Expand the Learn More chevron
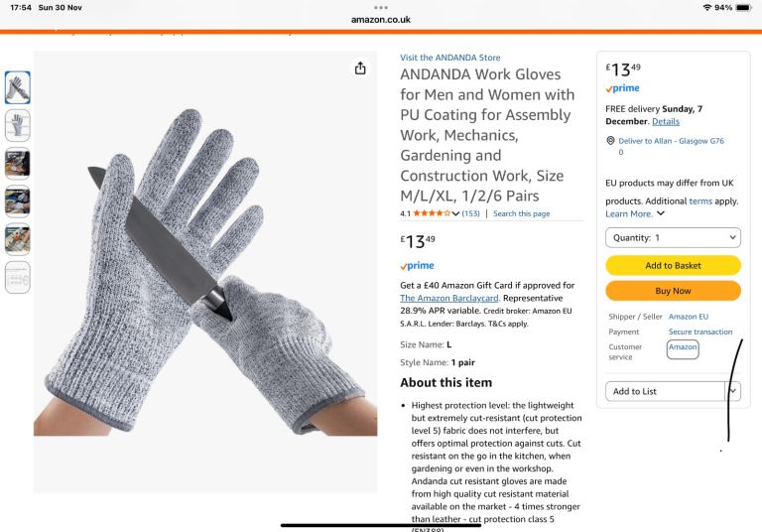The image size is (762, 532). click(661, 213)
